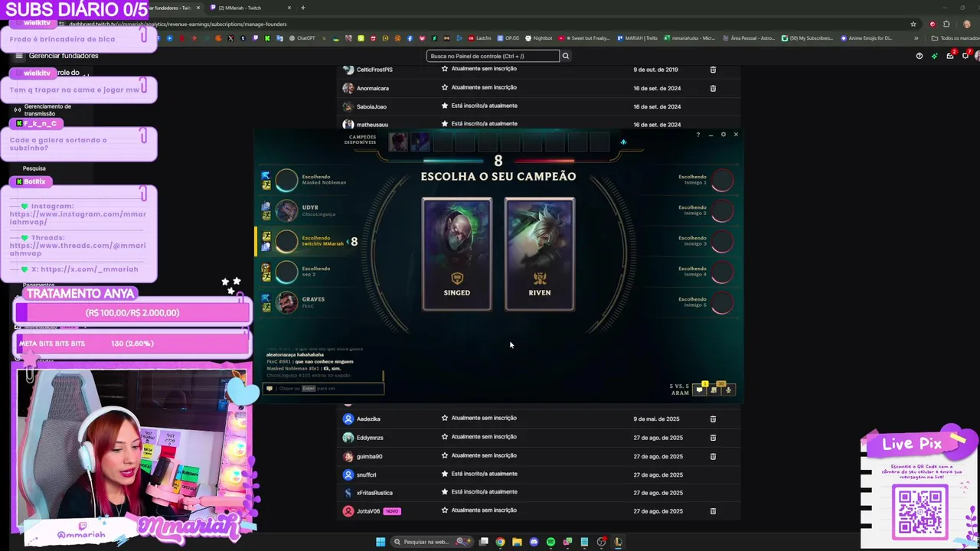The image size is (980, 551).
Task: Open File Explorer from the taskbar
Action: pyautogui.click(x=517, y=542)
